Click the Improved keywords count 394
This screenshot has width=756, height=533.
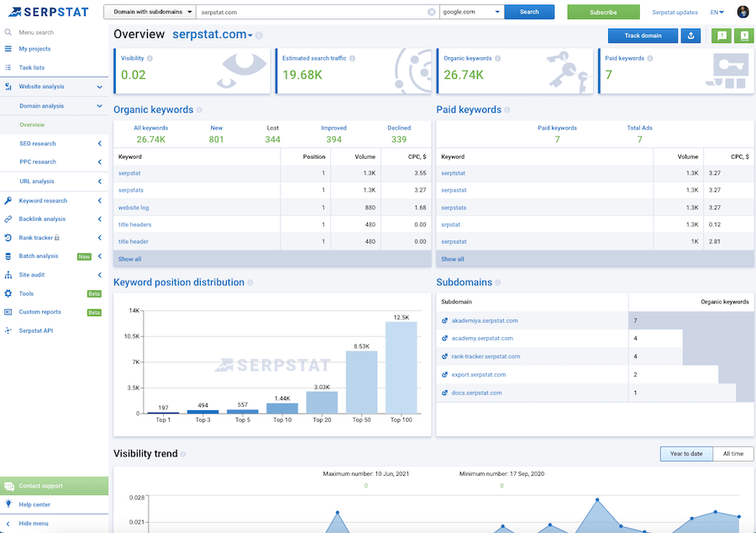333,140
